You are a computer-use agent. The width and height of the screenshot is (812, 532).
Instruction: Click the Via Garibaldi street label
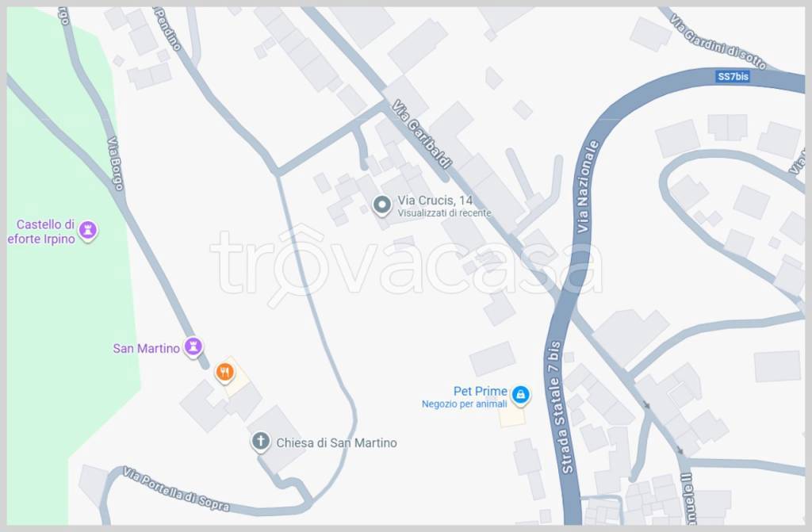(x=421, y=134)
